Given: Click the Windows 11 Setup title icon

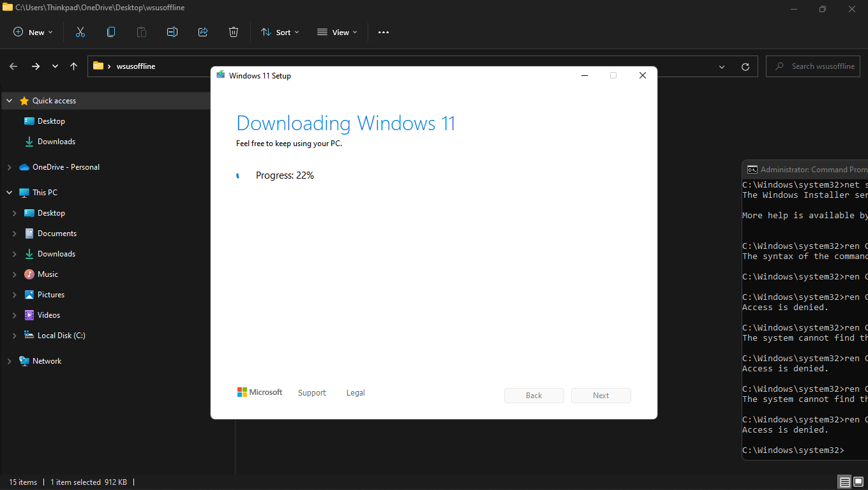Looking at the screenshot, I should (221, 75).
